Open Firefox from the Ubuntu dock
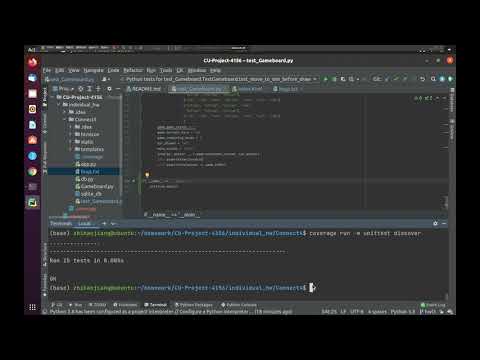 [x=32, y=62]
